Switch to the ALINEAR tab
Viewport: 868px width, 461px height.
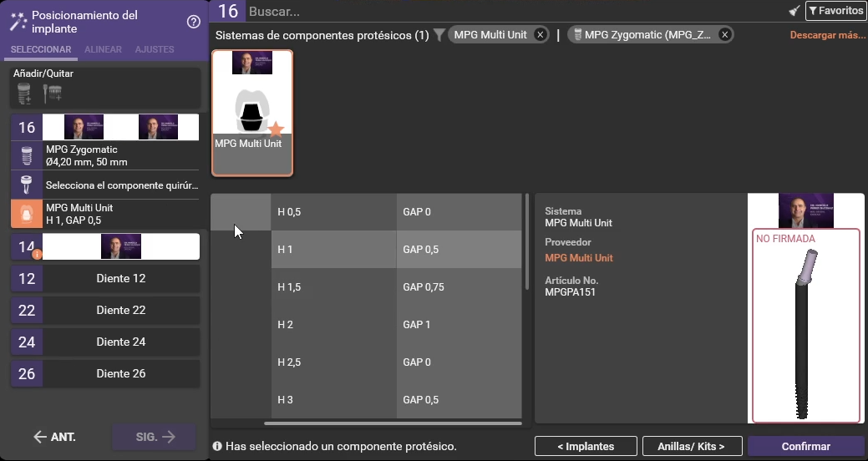coord(104,50)
